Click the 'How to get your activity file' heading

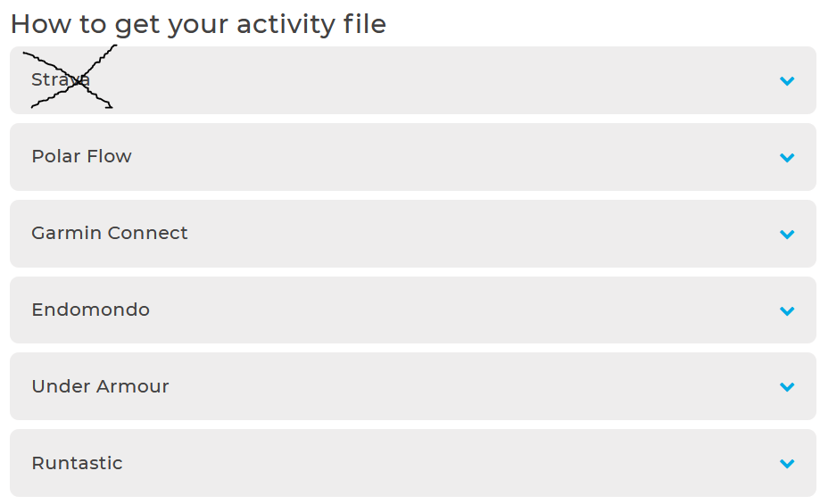198,24
